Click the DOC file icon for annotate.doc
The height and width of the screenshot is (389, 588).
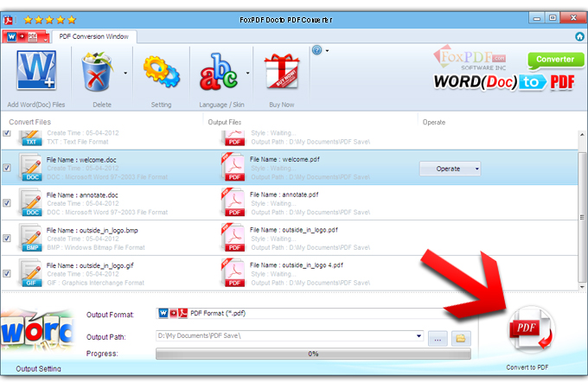pyautogui.click(x=30, y=202)
